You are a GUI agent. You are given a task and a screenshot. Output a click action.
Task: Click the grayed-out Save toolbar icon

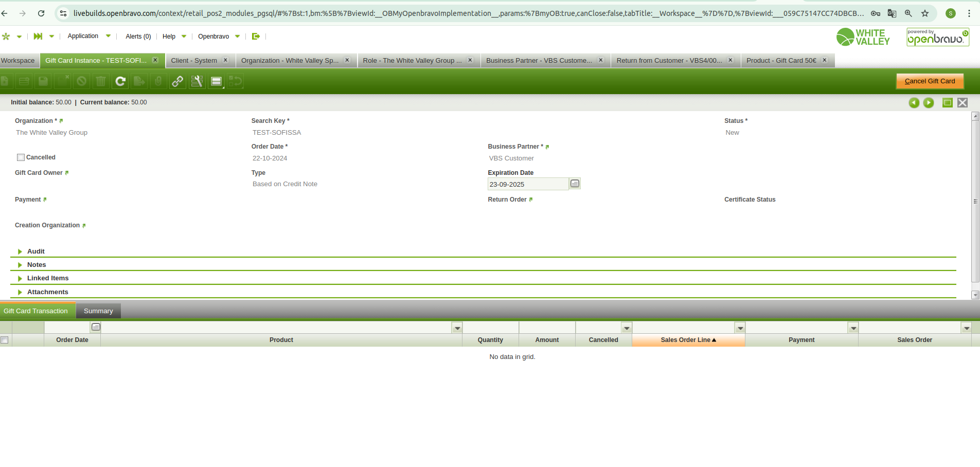43,81
